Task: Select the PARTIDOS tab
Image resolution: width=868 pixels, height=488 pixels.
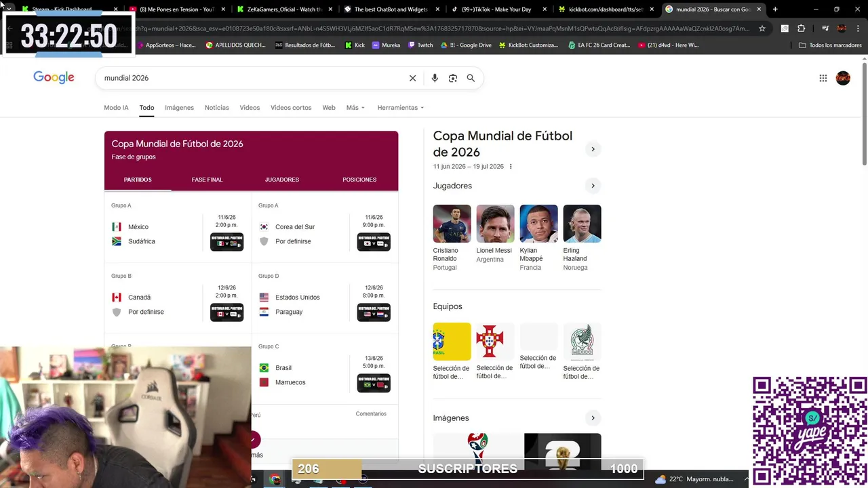Action: coord(138,180)
